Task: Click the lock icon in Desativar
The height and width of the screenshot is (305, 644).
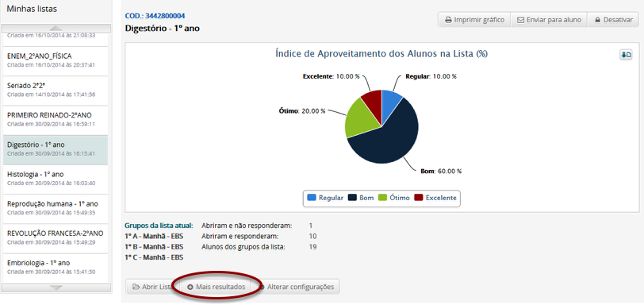Action: pos(597,20)
